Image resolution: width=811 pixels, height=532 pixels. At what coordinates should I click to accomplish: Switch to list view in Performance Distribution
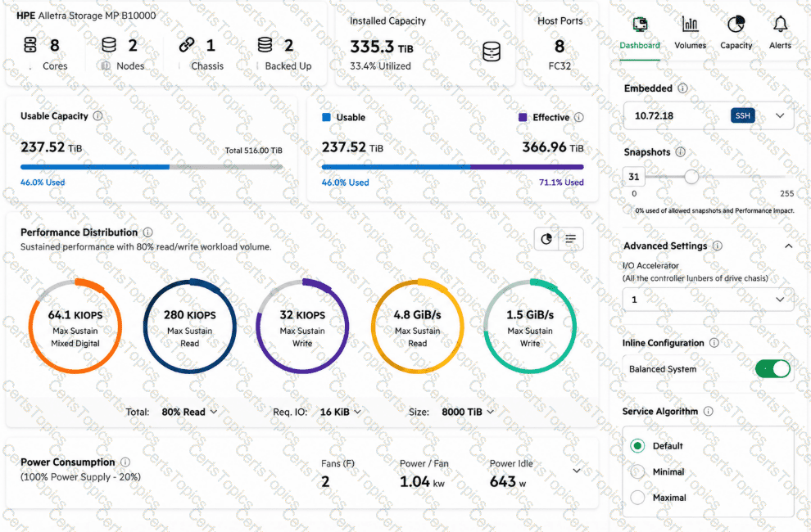point(570,239)
